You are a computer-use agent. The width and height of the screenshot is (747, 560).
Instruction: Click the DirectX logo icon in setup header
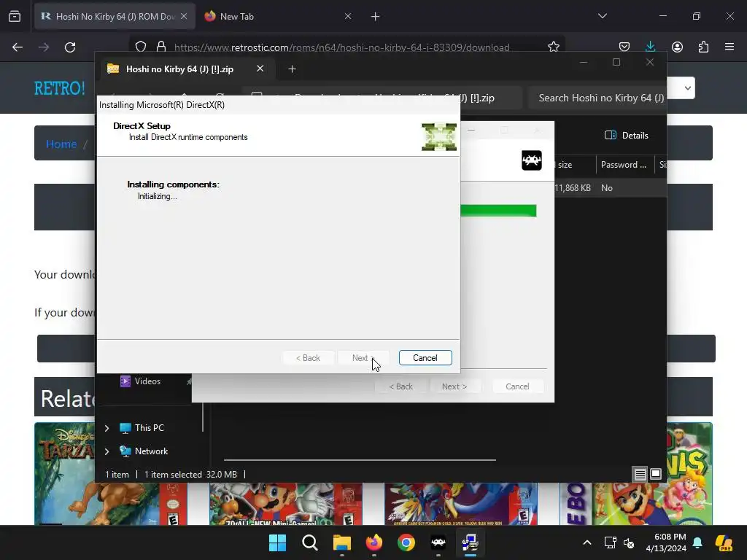pyautogui.click(x=438, y=136)
